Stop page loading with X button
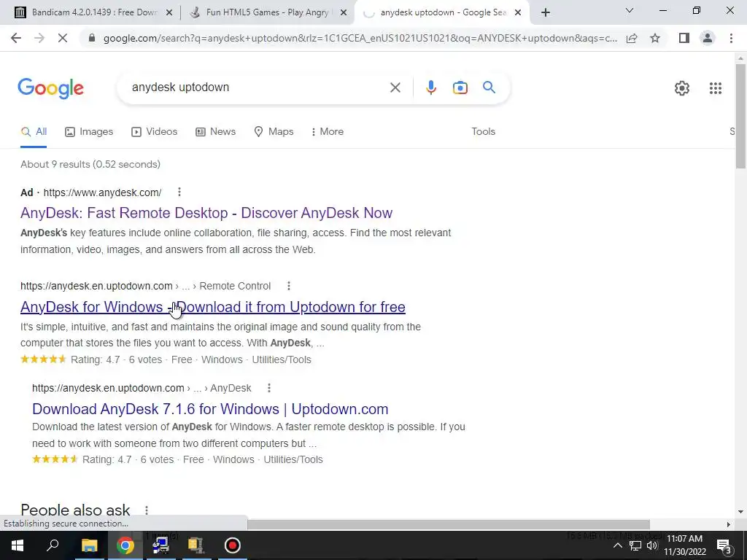747x560 pixels. coord(63,38)
